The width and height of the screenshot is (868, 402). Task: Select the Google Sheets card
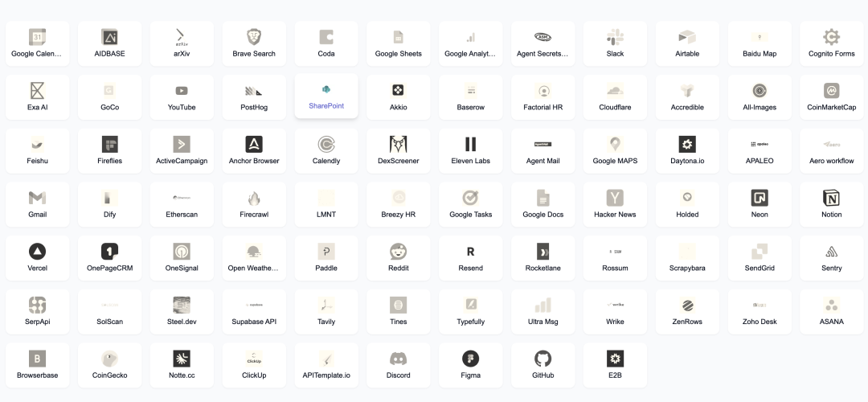[x=399, y=43]
